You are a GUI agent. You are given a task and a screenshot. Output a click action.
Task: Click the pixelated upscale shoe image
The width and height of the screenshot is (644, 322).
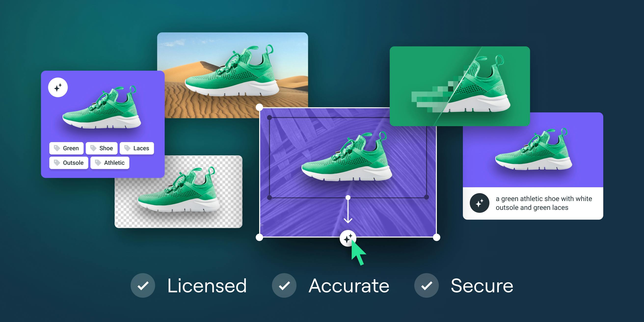click(459, 86)
